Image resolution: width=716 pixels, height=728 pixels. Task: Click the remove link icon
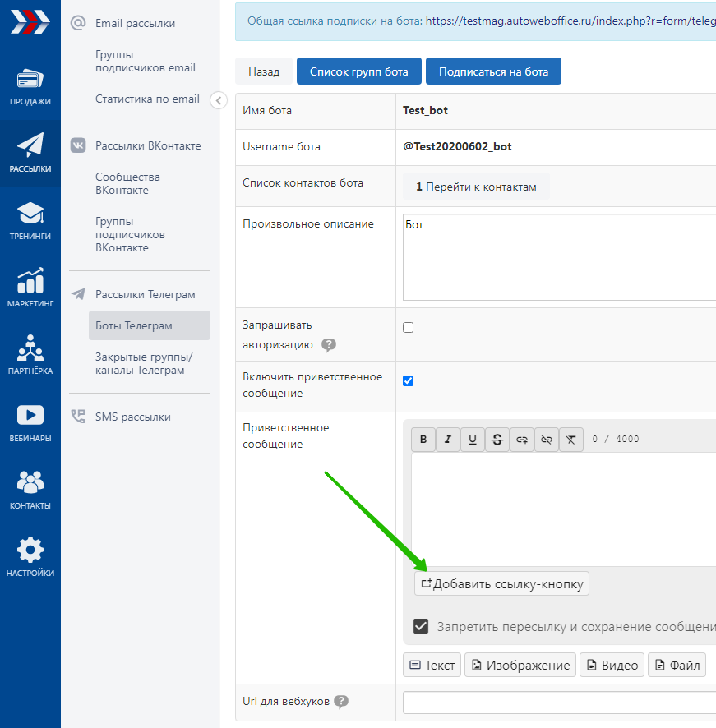547,440
